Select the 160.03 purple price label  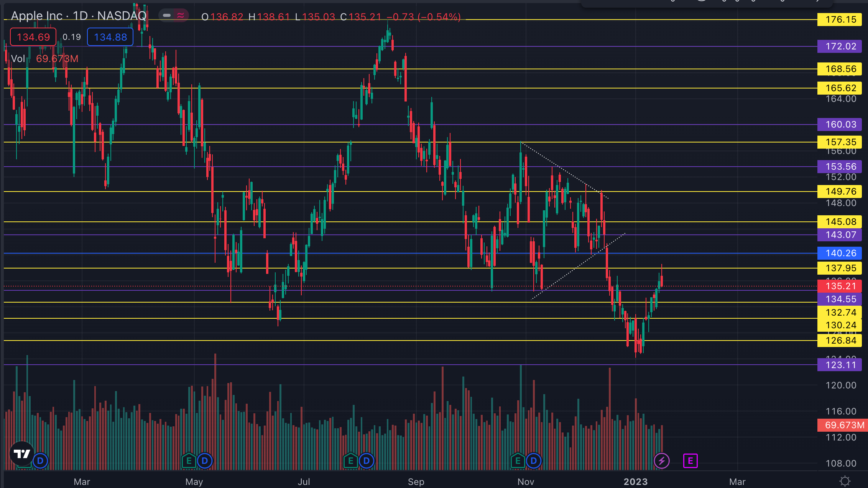click(840, 124)
